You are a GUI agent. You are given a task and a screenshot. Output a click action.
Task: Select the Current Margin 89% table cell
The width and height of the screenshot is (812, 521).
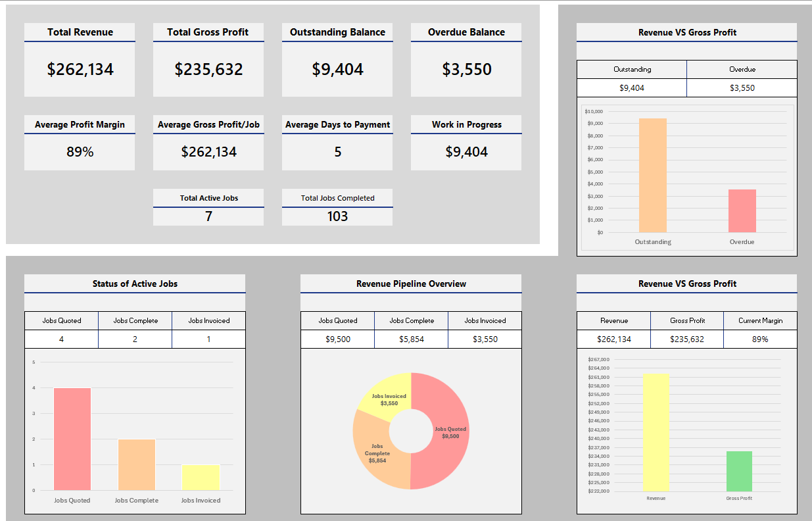(x=760, y=339)
